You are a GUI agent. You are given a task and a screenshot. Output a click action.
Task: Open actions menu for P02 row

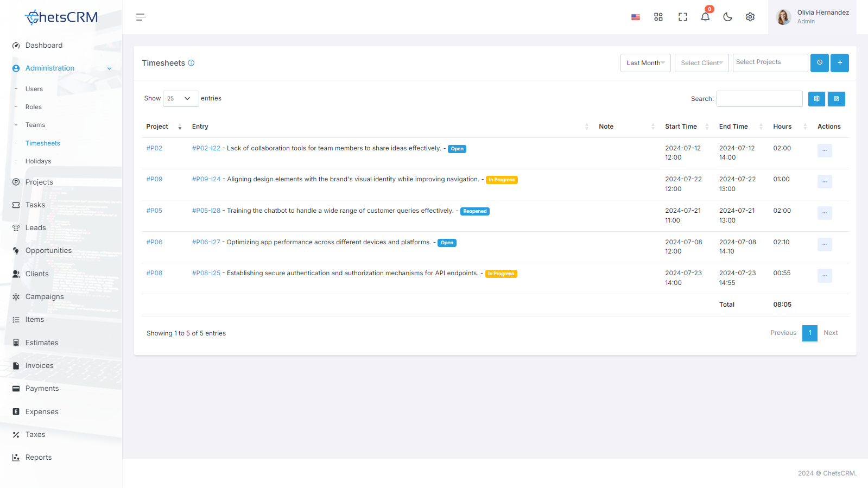(x=825, y=150)
